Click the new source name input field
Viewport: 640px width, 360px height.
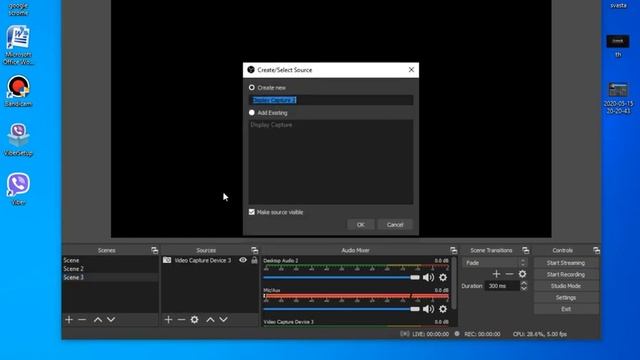point(331,100)
